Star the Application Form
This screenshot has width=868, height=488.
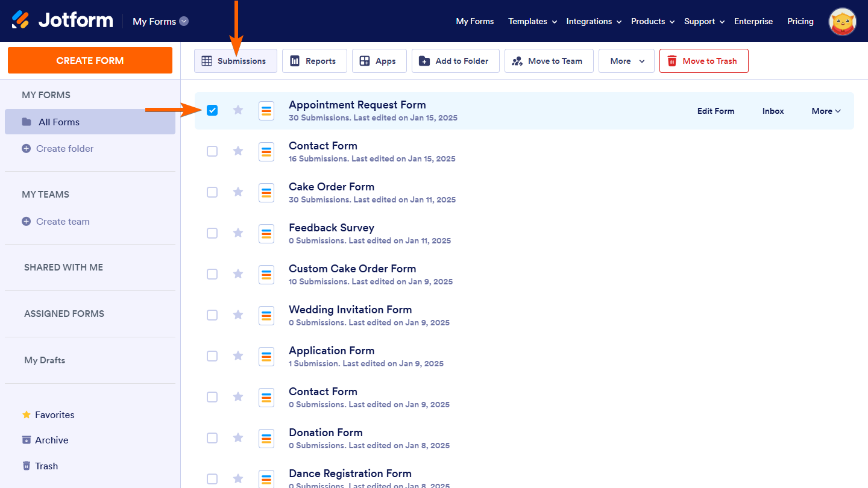coord(238,356)
